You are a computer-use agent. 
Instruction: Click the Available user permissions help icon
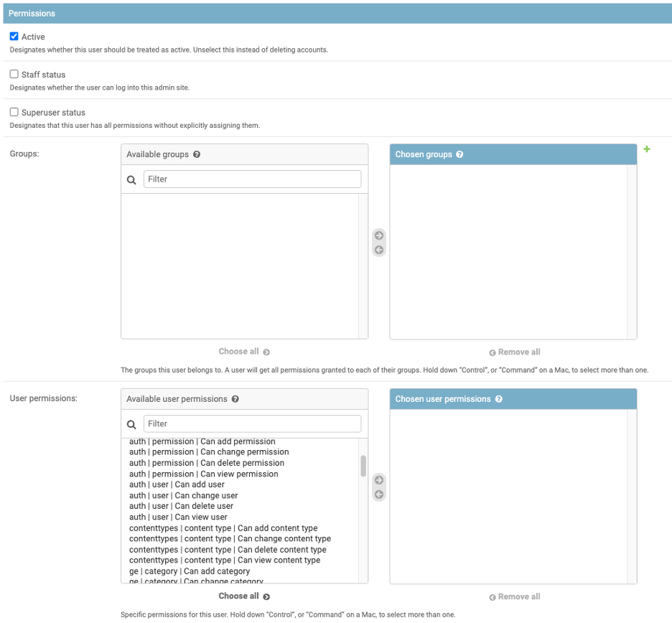pyautogui.click(x=235, y=399)
